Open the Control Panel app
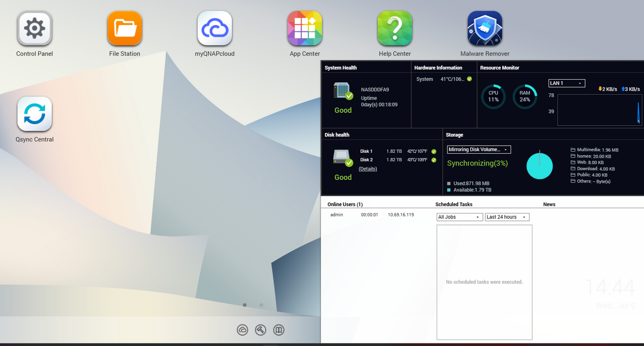This screenshot has height=346, width=644. pos(35,28)
